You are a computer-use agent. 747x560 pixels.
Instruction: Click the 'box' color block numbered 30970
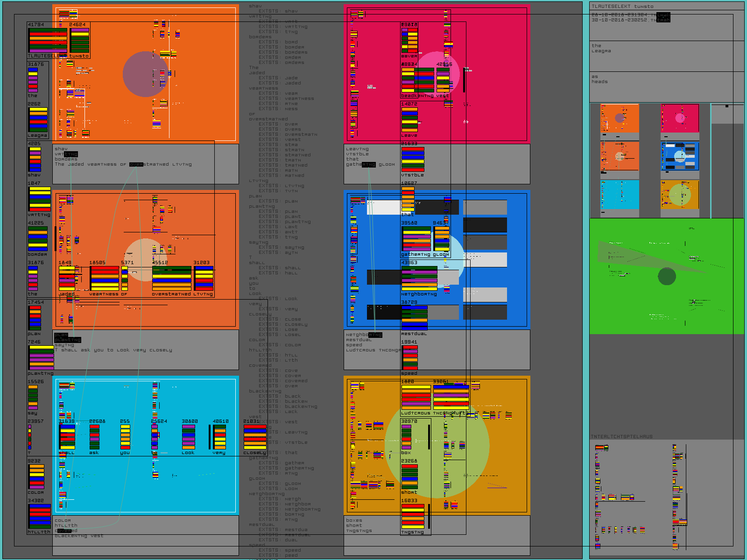point(406,437)
